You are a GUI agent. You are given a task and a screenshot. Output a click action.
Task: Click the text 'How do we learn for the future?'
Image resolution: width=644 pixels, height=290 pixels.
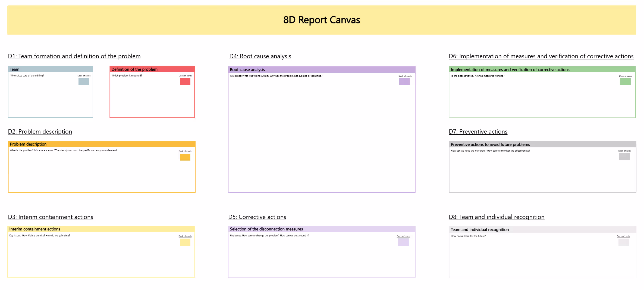click(x=468, y=236)
